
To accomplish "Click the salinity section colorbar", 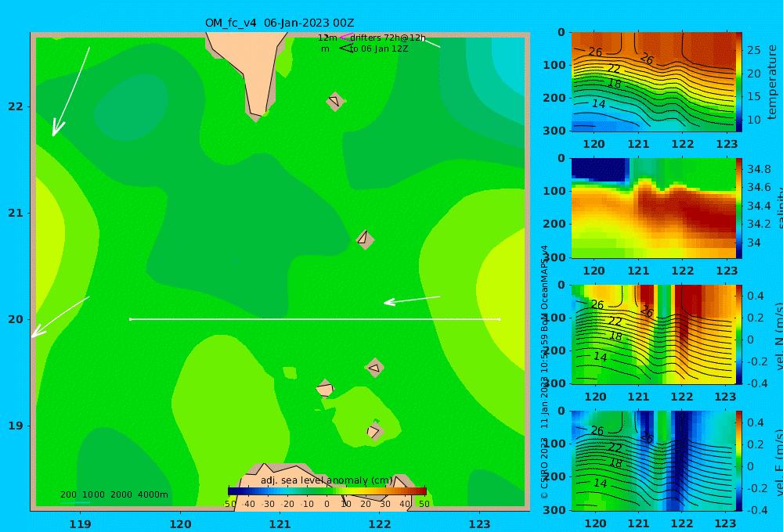I will point(738,208).
